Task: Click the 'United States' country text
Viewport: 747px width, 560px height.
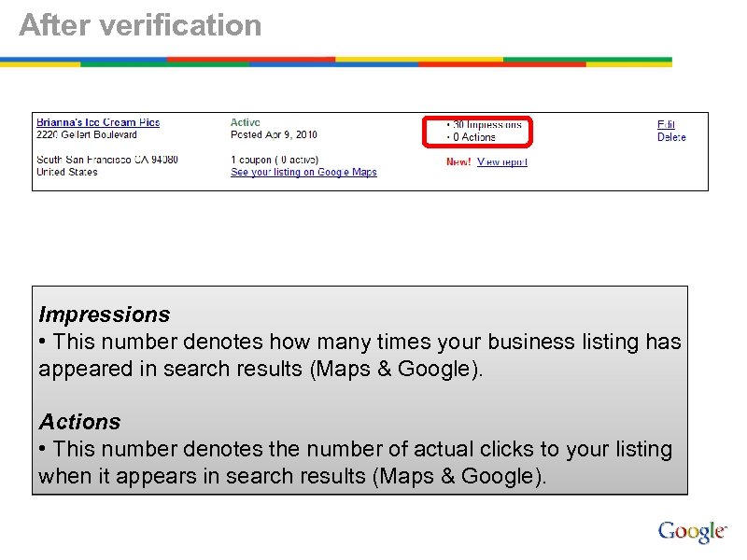Action: click(x=61, y=172)
